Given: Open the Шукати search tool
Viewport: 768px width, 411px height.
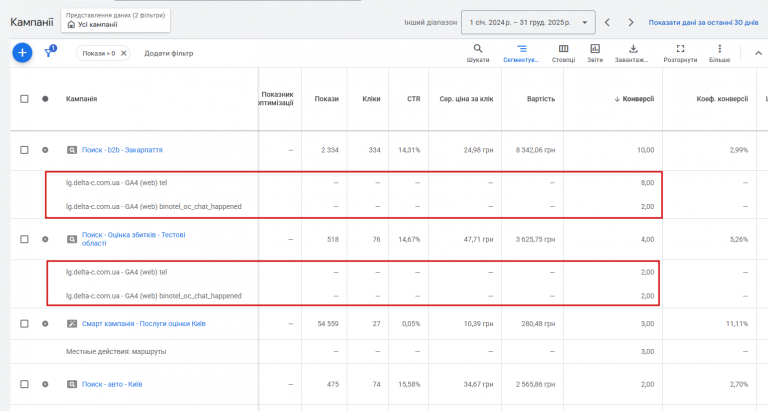Looking at the screenshot, I should click(x=478, y=52).
